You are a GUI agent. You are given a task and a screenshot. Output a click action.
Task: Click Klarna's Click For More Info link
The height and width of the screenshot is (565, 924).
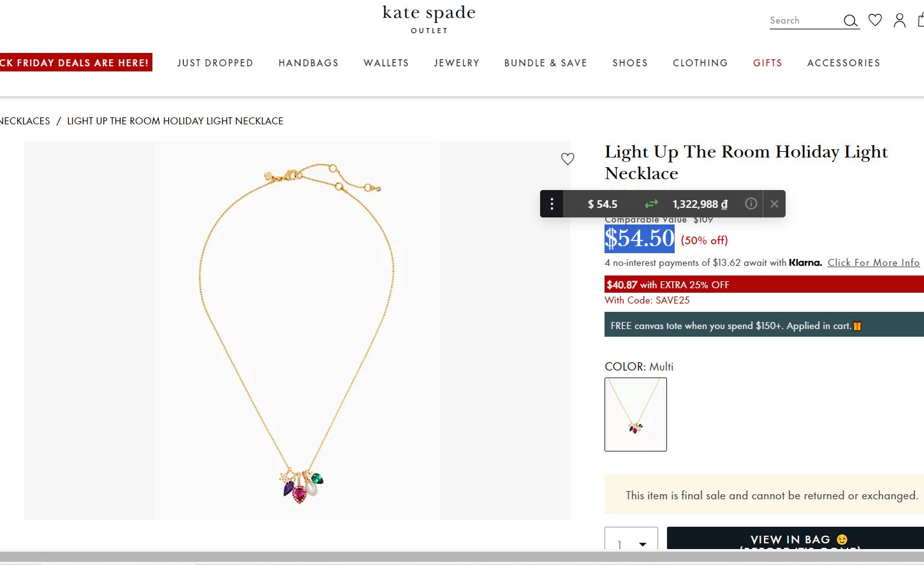click(x=874, y=263)
